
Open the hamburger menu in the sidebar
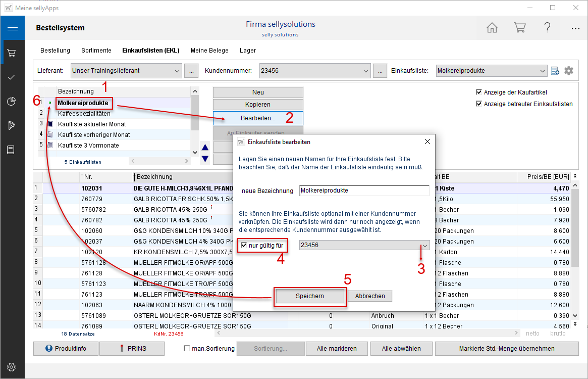(x=12, y=28)
